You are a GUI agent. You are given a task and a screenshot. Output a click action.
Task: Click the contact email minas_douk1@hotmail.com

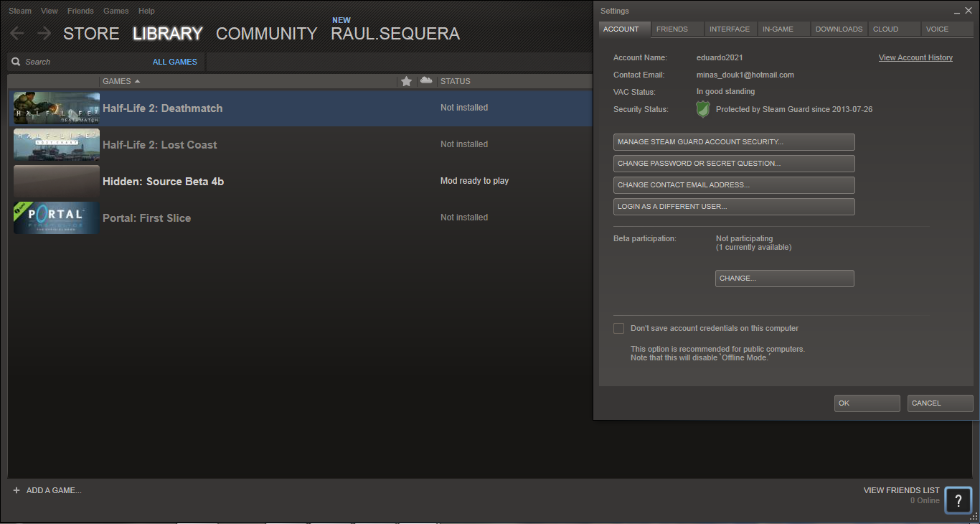click(x=745, y=75)
